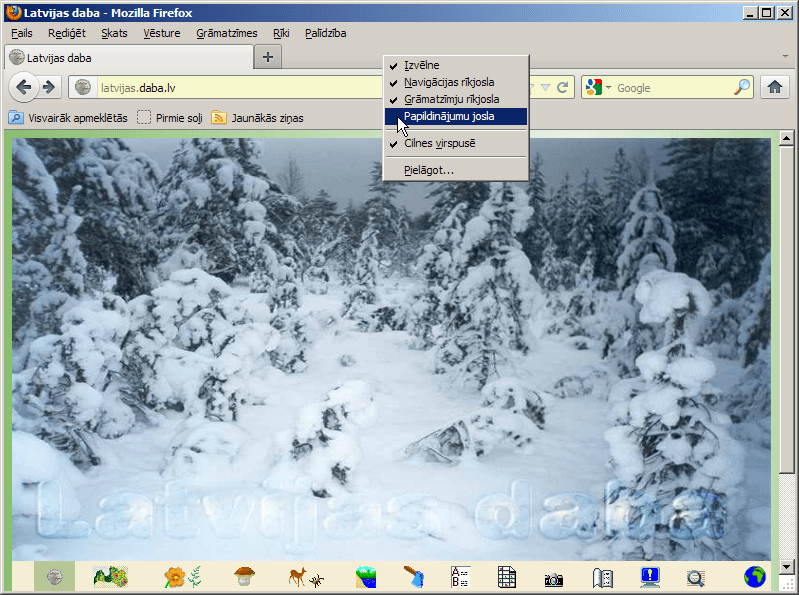Maximize the Firefox window
The width and height of the screenshot is (799, 595).
pyautogui.click(x=766, y=13)
